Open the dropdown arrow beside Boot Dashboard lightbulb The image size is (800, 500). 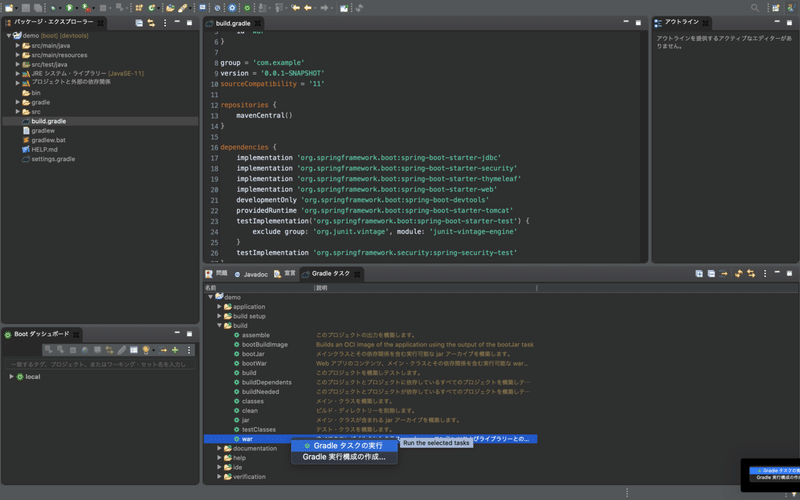click(153, 351)
